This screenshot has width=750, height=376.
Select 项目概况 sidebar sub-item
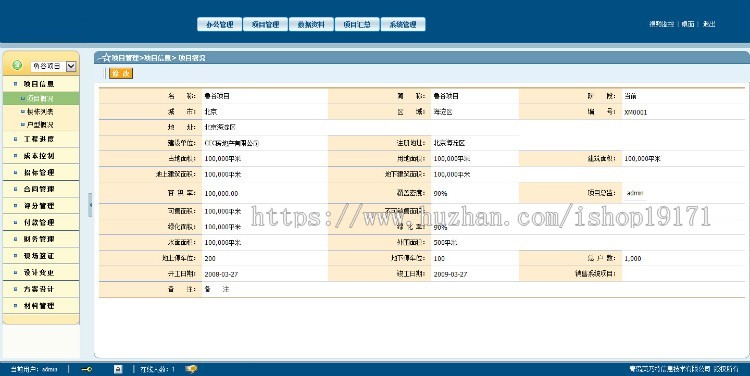[x=40, y=99]
